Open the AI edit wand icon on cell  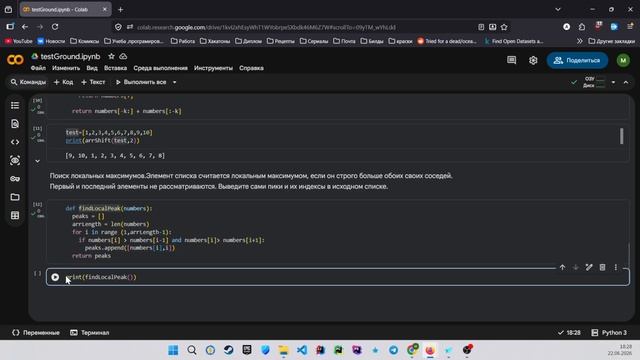(589, 267)
